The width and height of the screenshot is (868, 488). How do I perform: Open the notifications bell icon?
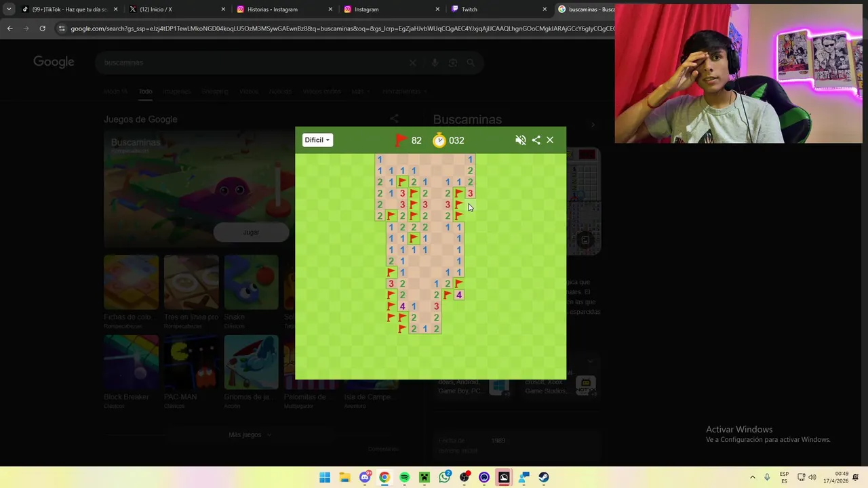point(856,477)
